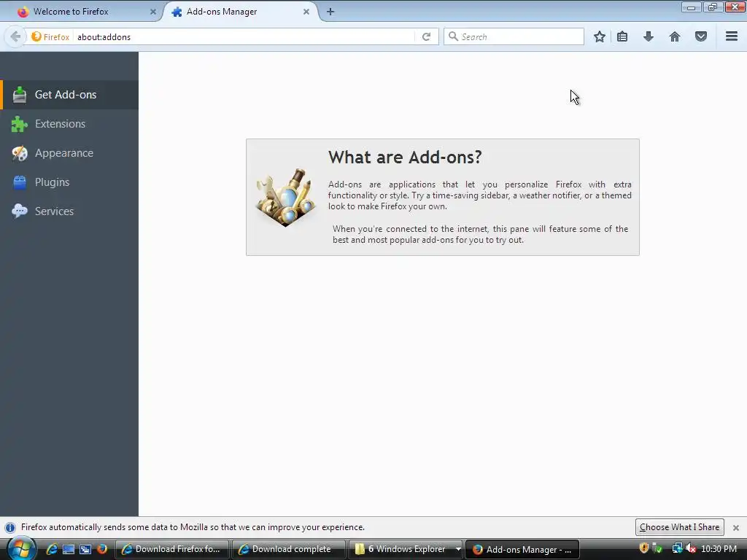The height and width of the screenshot is (560, 747).
Task: Click the muted volume tray icon
Action: point(691,548)
